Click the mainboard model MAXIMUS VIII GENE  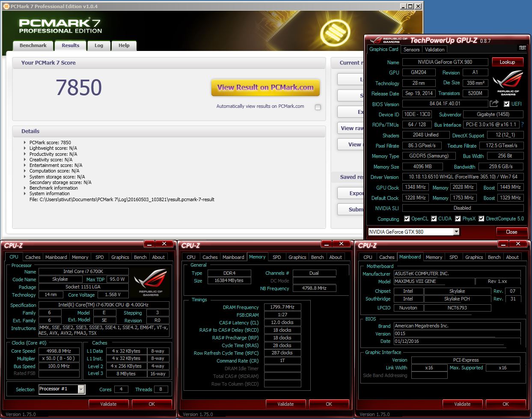(x=434, y=281)
